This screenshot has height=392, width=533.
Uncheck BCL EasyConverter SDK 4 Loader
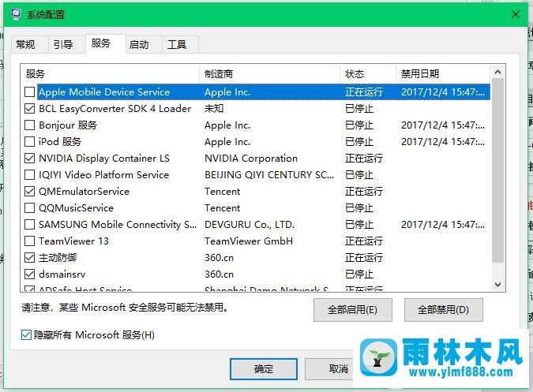29,109
